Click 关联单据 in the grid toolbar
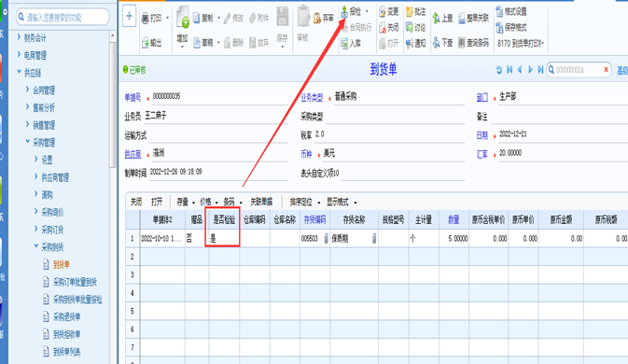 261,202
